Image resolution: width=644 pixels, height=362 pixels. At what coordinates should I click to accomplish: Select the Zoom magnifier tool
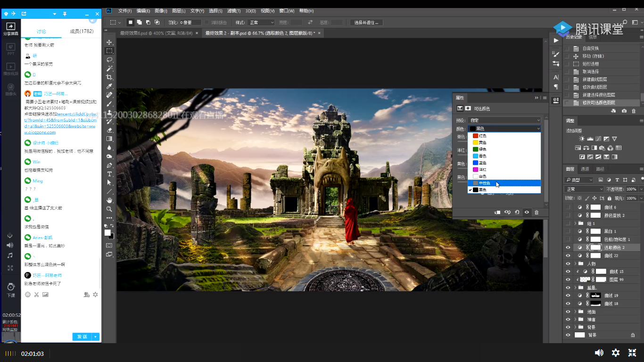(109, 209)
